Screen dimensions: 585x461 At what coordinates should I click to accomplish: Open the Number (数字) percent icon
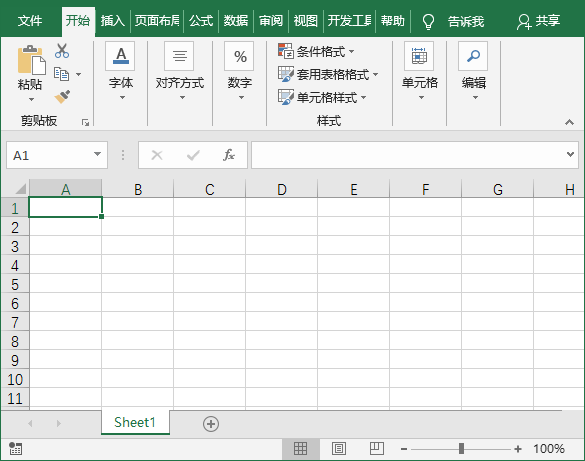(239, 56)
